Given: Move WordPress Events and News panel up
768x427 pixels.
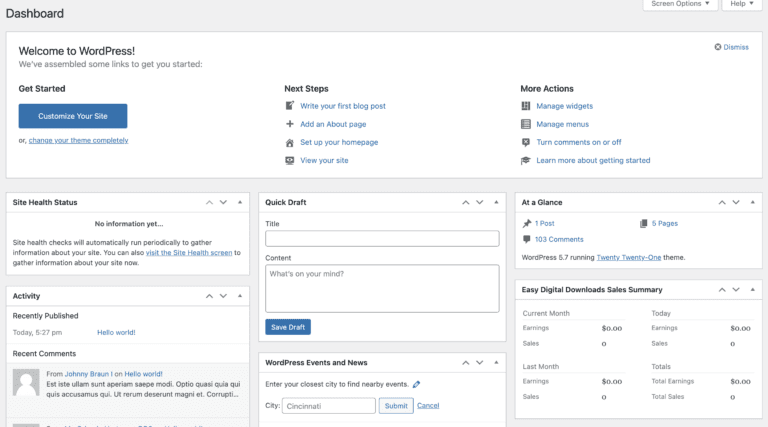Looking at the screenshot, I should tap(466, 362).
